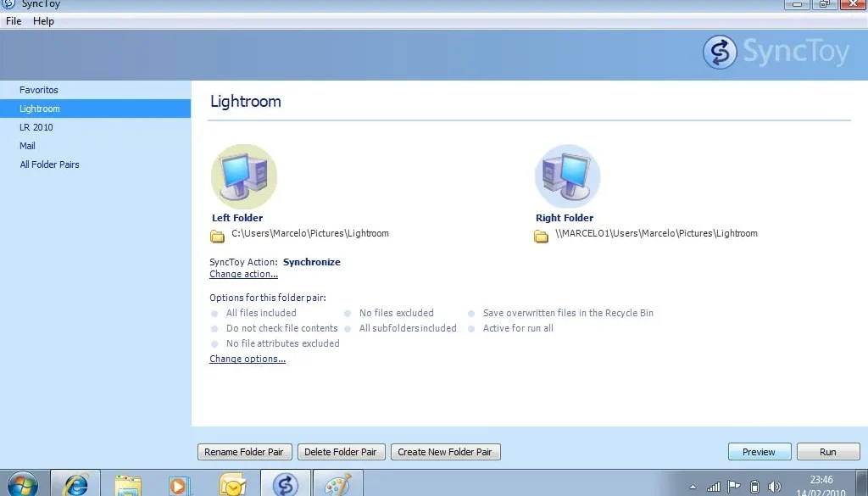Click the right folder path's folder icon
This screenshot has height=496, width=868.
541,237
